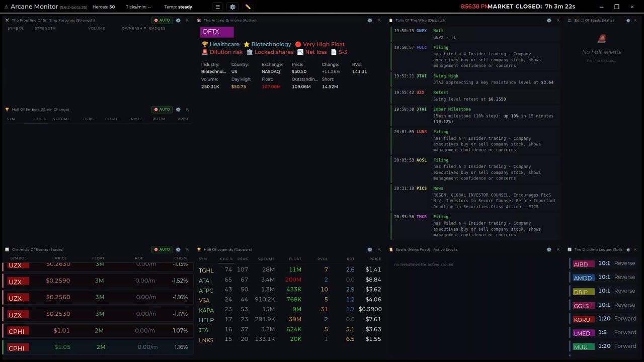Image resolution: width=644 pixels, height=362 pixels.
Task: Click the trophy icon of Hall Of Legends title
Action: [199, 249]
